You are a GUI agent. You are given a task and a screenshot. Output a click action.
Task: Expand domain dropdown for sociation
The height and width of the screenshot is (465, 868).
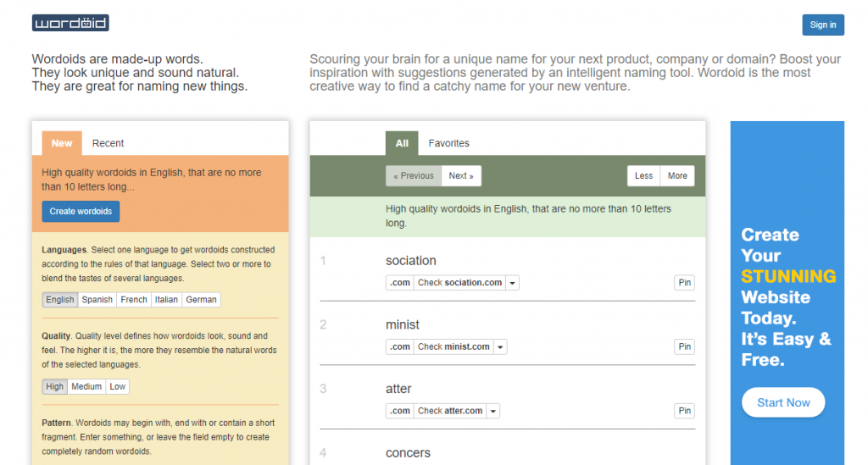click(x=513, y=283)
